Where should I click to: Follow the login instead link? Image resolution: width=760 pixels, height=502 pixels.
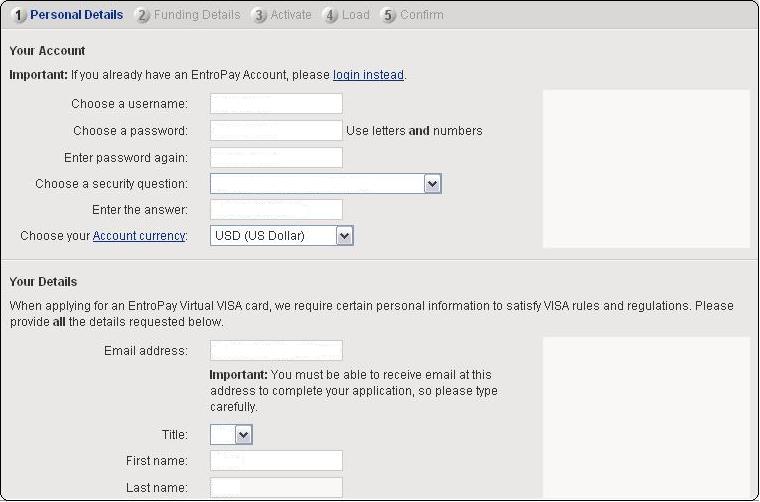coord(368,75)
